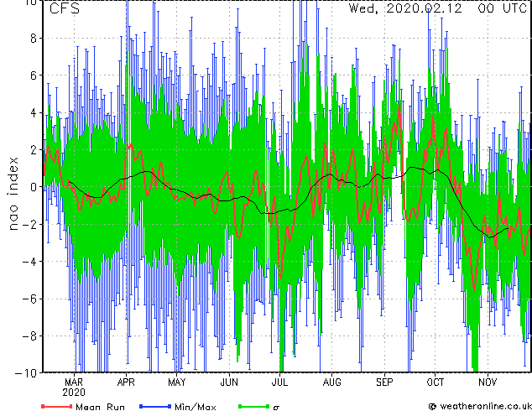Click the 'nao index' axis title
Image resolution: width=532 pixels, height=411 pixels.
coord(13,194)
